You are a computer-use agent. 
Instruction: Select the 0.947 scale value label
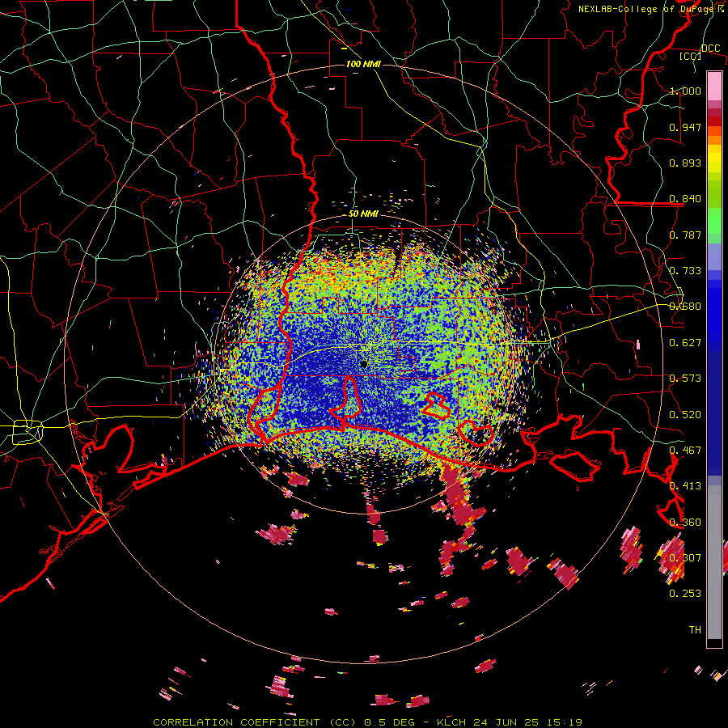[x=685, y=127]
